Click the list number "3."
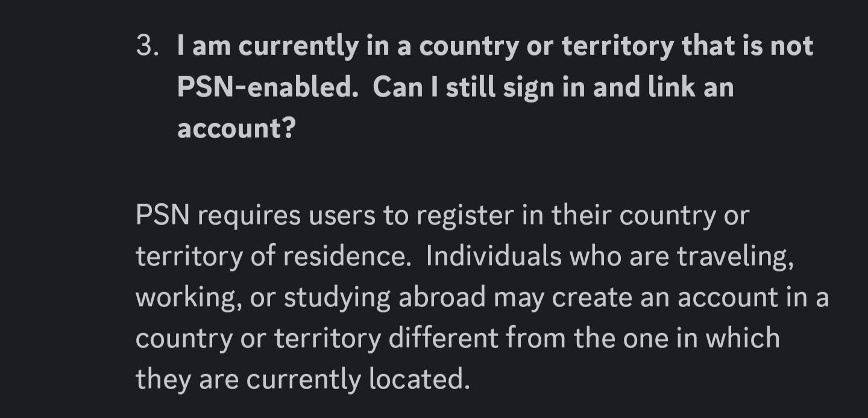This screenshot has width=868, height=418. pos(147,46)
